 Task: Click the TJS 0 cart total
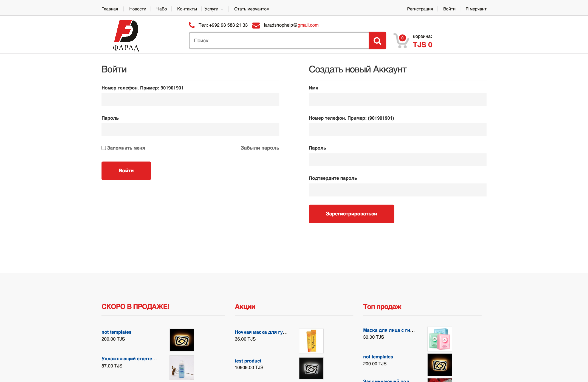[422, 45]
